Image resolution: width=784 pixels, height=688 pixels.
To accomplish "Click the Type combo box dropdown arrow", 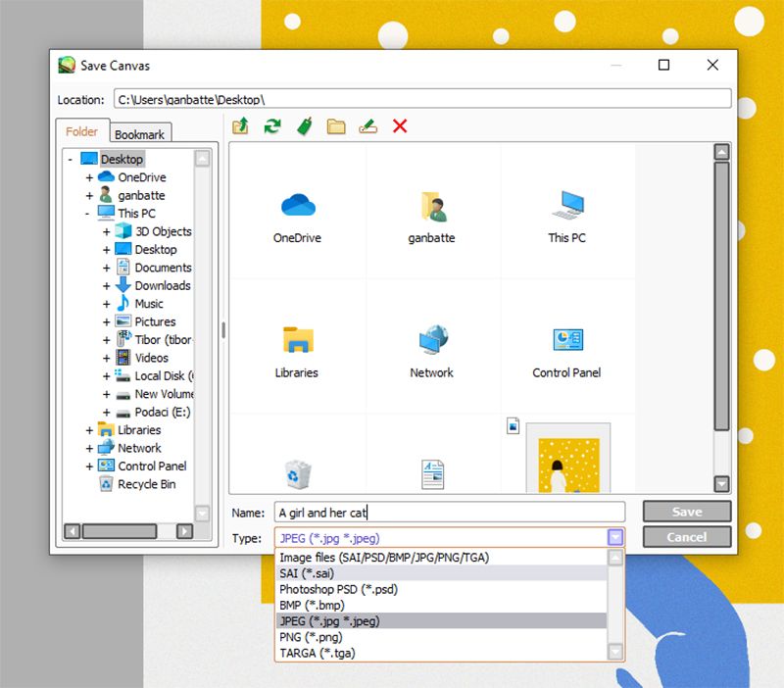I will (x=615, y=538).
